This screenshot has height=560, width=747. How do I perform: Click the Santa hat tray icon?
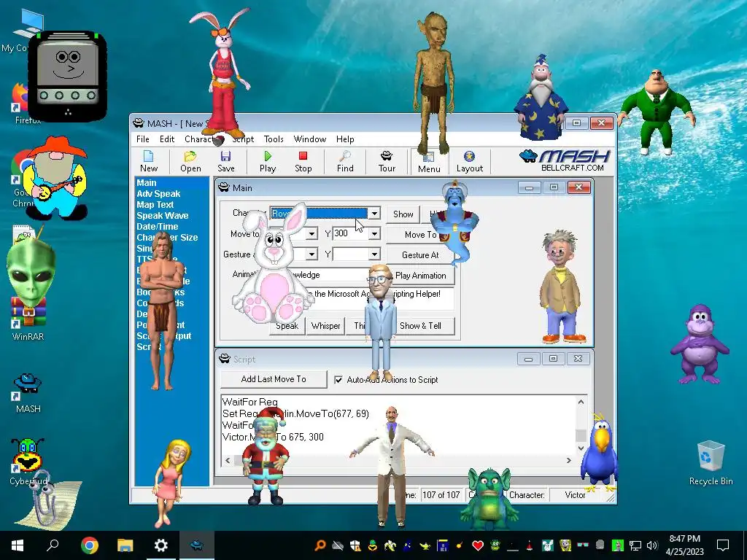point(530,545)
